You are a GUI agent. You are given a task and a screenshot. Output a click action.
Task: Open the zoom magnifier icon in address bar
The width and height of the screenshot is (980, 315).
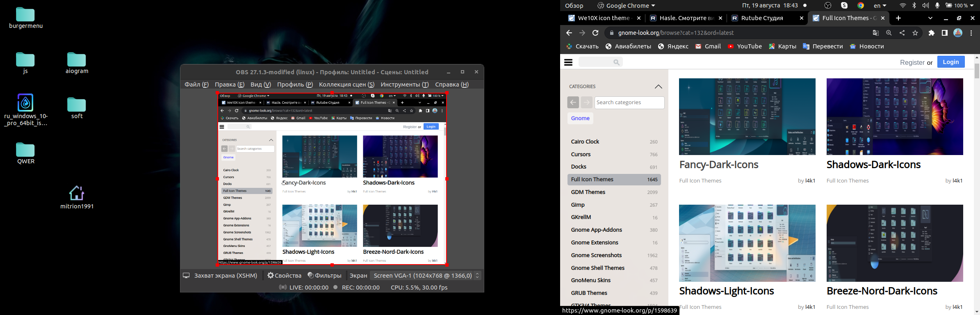[889, 33]
